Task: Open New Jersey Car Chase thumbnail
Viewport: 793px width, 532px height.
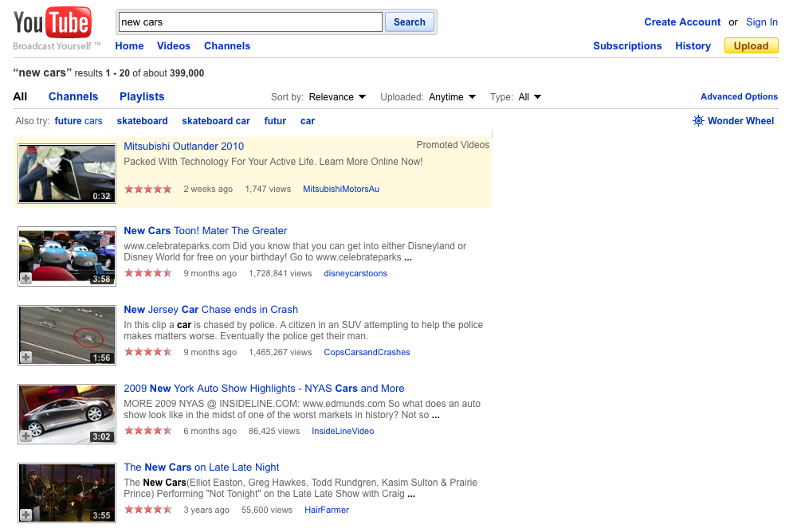Action: 67,335
